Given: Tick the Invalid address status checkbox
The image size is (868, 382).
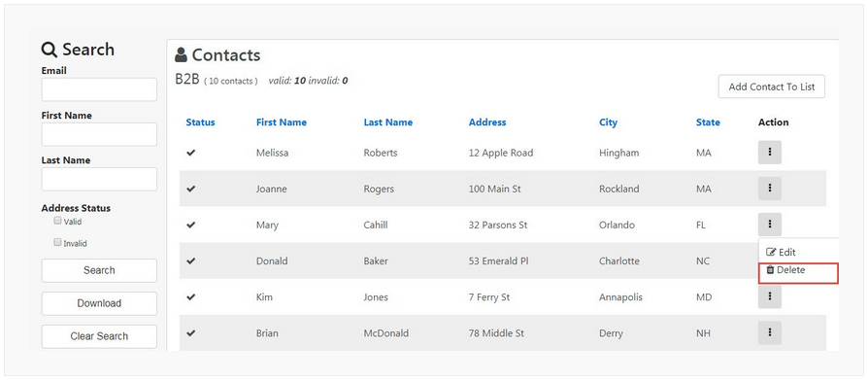Looking at the screenshot, I should click(x=57, y=242).
